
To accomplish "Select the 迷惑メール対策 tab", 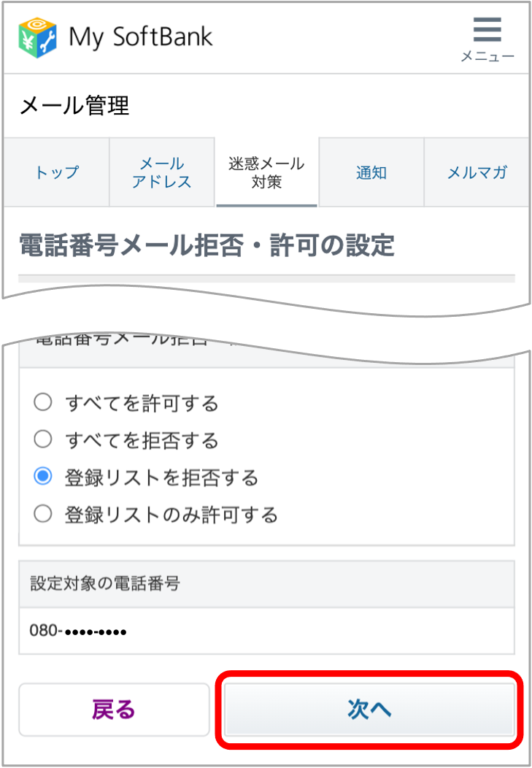I will tap(266, 173).
